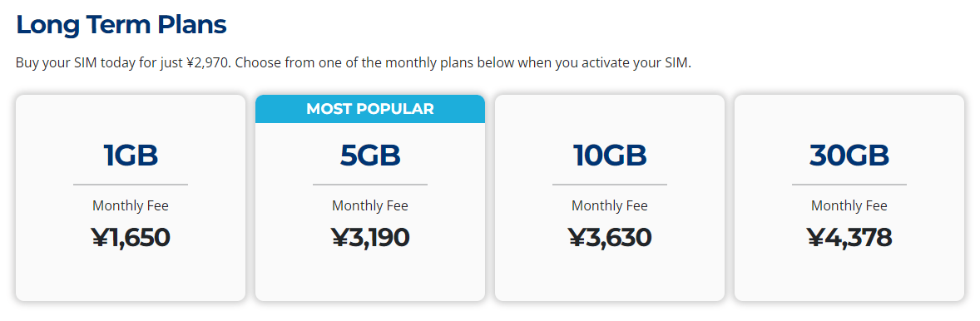Select the 30GB plan card
Image resolution: width=980 pixels, height=321 pixels.
(849, 198)
